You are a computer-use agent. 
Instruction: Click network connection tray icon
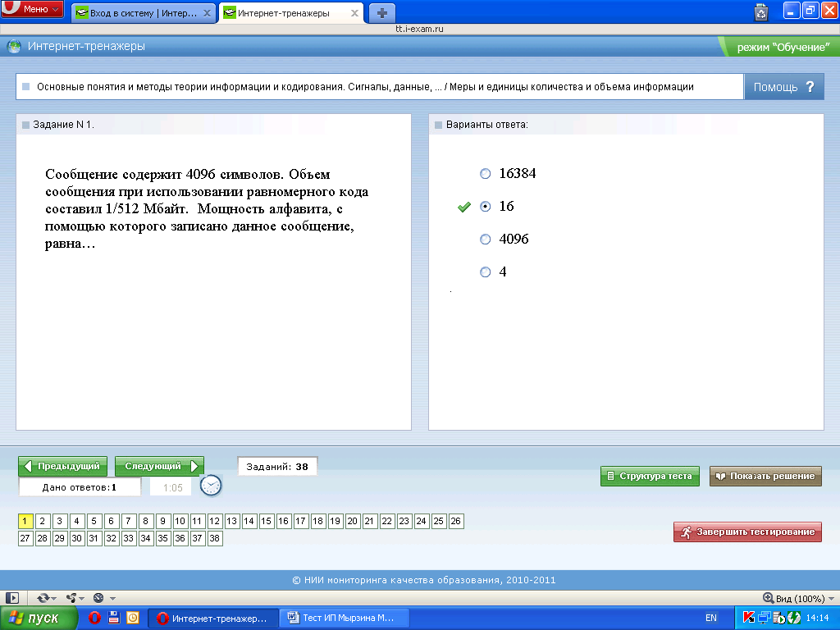tap(764, 618)
